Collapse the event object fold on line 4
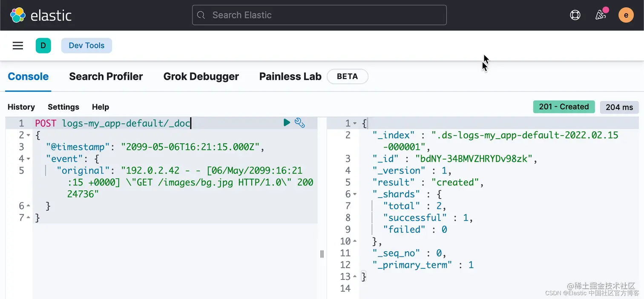Viewport: 644px width, 299px height. click(x=28, y=159)
